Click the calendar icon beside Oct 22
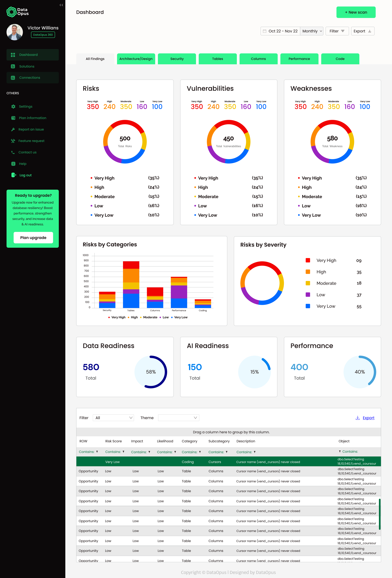 [x=265, y=31]
